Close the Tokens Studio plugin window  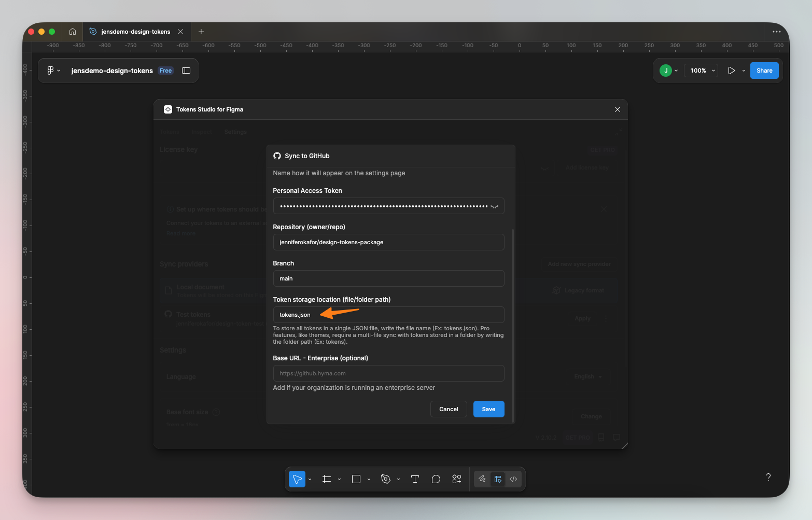[618, 109]
